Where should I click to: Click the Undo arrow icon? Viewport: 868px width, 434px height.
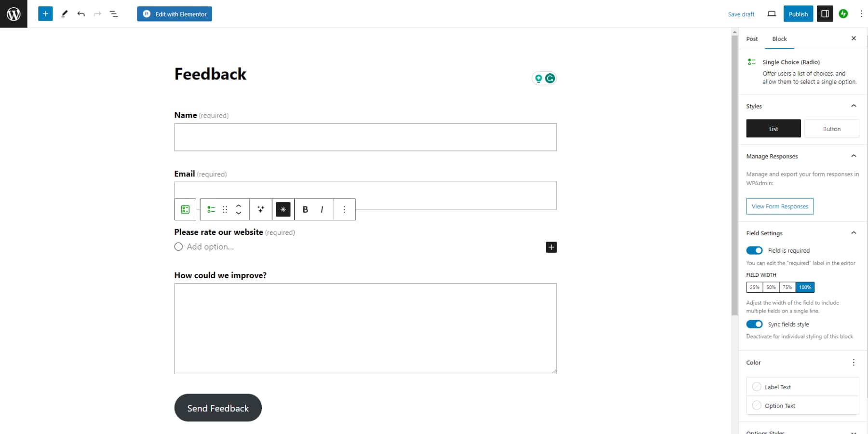[81, 14]
